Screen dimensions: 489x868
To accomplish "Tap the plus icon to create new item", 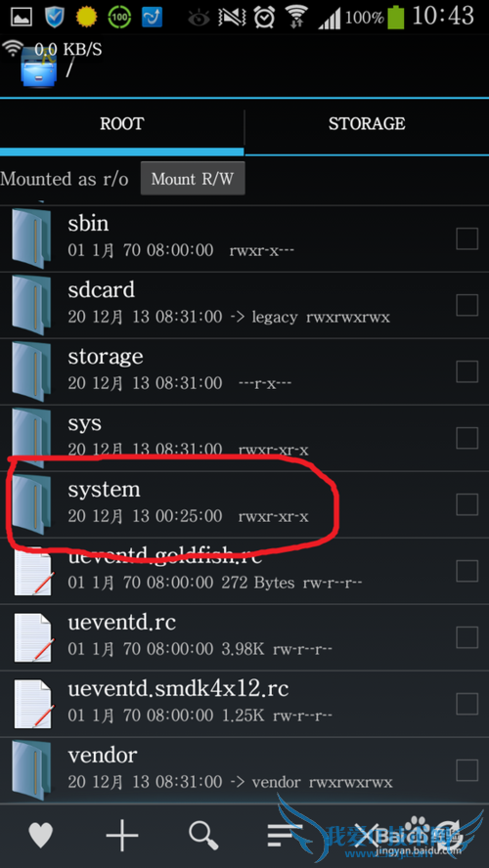I will tap(122, 834).
